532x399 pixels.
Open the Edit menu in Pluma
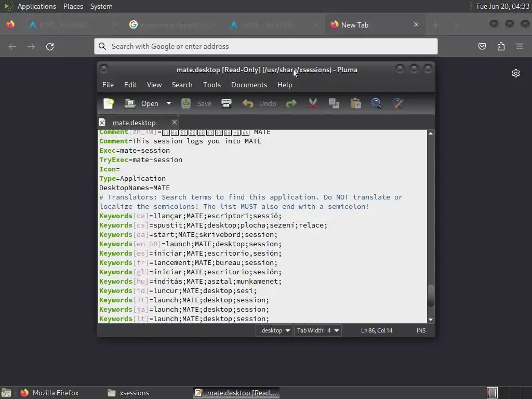130,85
